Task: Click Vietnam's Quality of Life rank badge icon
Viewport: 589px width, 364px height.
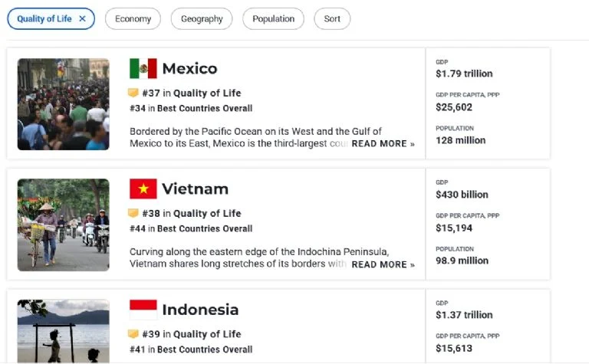Action: [x=133, y=214]
